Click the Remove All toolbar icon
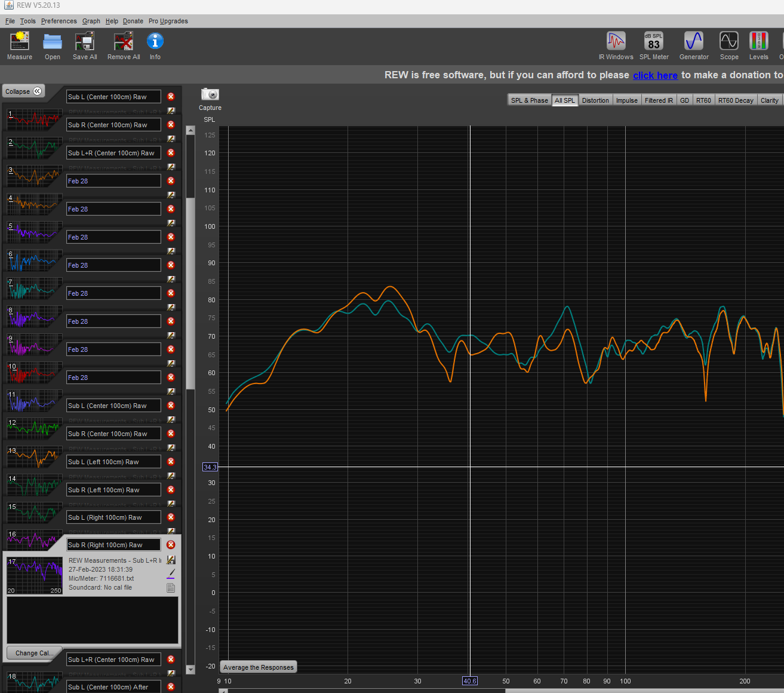 124,46
